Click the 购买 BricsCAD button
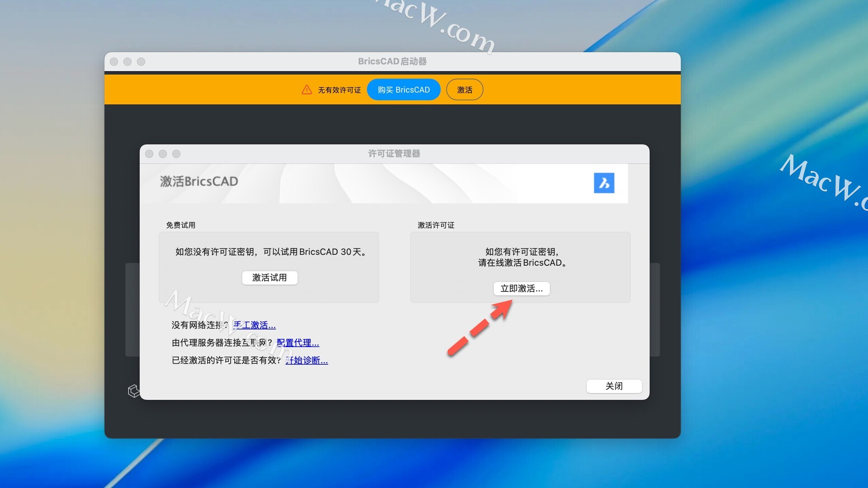Screen dimensions: 868x488 click(403, 89)
